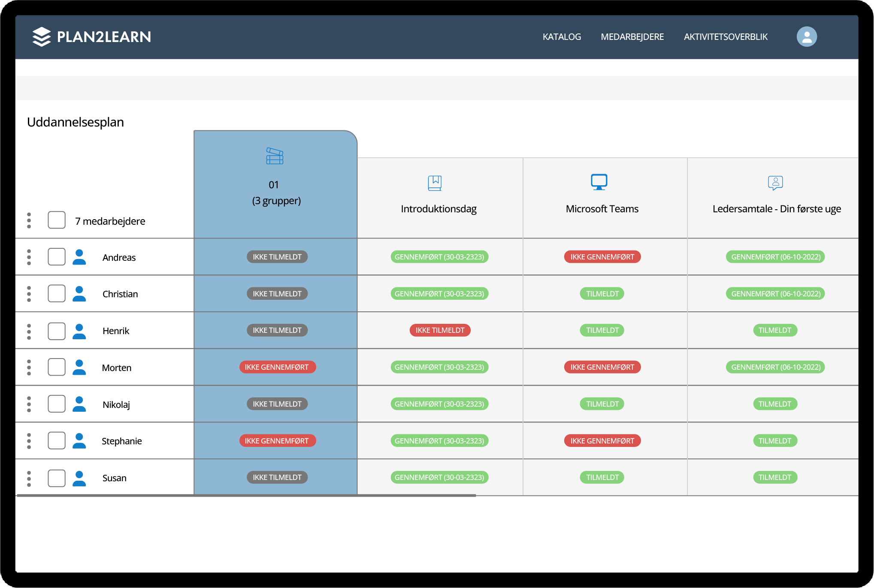Click the Introduktionsdag book icon
This screenshot has height=588, width=874.
coord(435,183)
